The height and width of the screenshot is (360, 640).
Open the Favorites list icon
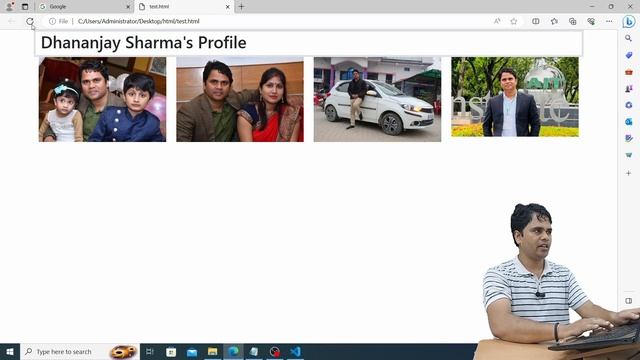tap(554, 21)
